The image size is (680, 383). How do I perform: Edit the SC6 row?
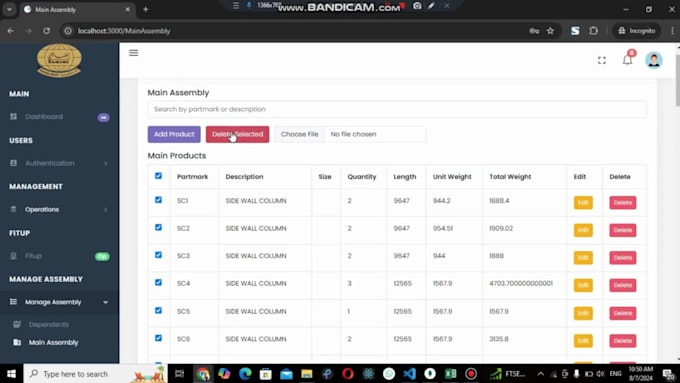(583, 340)
